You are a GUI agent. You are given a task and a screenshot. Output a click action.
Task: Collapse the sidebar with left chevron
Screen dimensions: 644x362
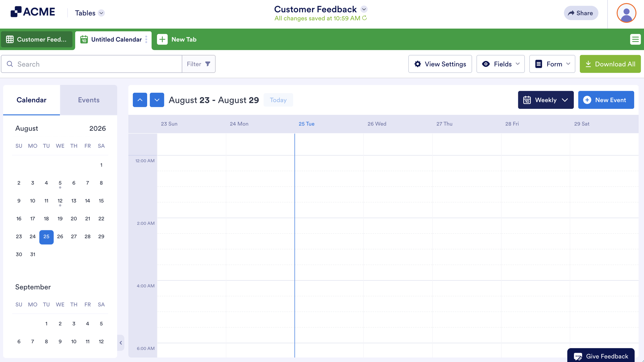[121, 343]
